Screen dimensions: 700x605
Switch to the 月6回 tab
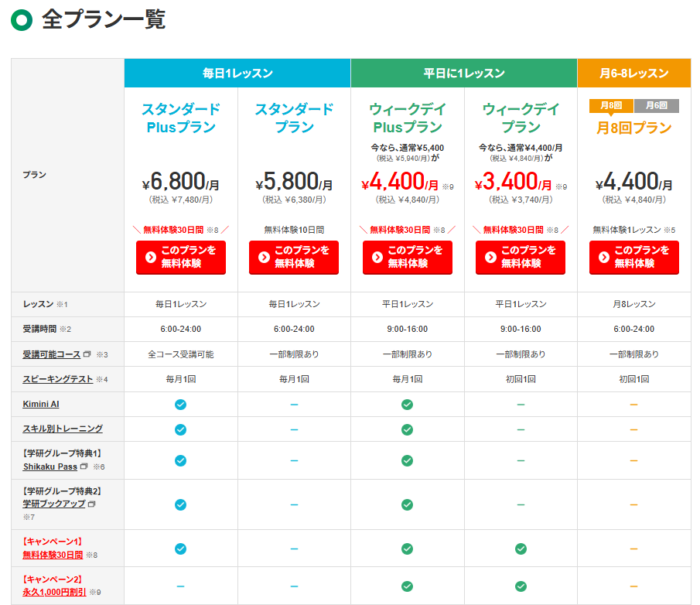point(656,105)
